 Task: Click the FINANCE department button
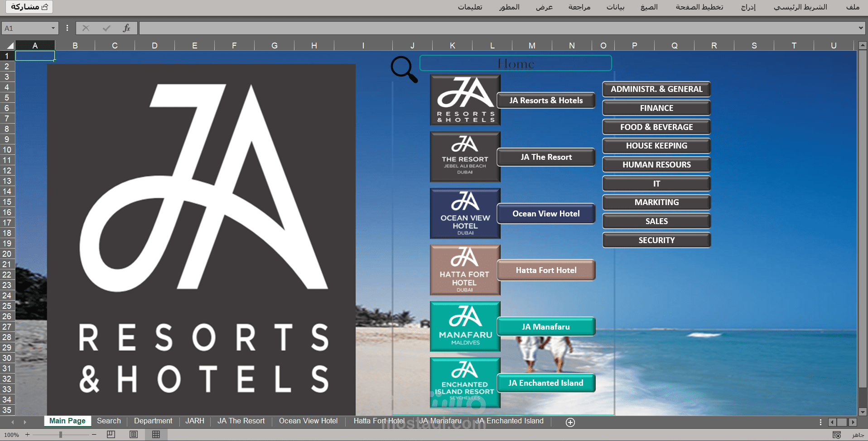coord(656,108)
